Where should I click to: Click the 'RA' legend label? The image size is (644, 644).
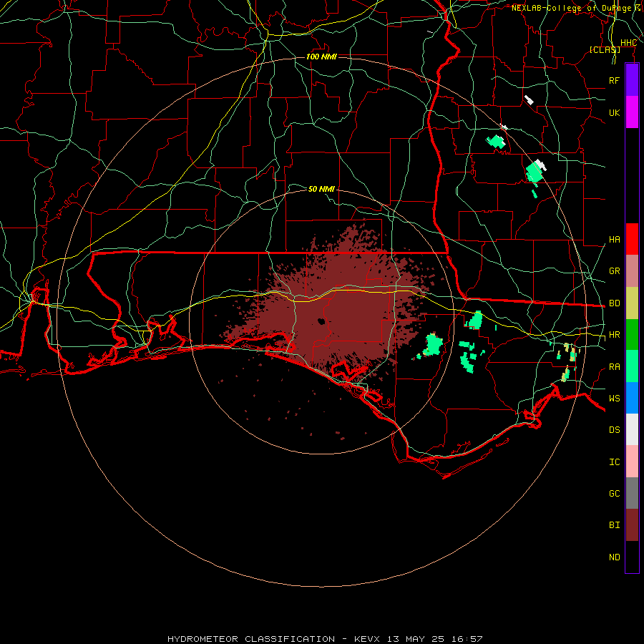[x=614, y=367]
